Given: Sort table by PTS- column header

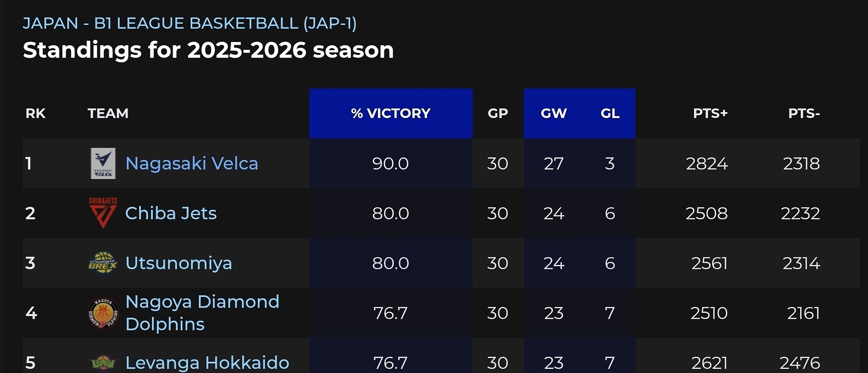Looking at the screenshot, I should coord(804,113).
